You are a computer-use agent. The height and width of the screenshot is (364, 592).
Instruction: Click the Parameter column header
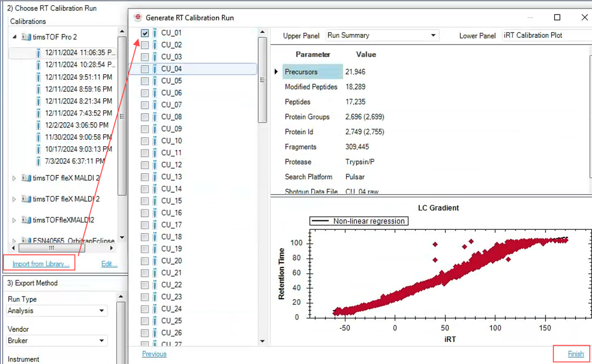313,55
